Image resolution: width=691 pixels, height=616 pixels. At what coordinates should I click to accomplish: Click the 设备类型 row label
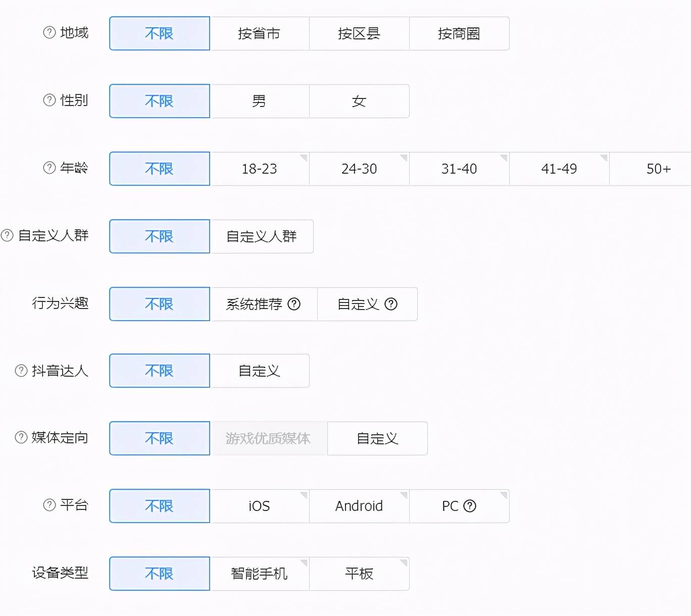pyautogui.click(x=60, y=573)
